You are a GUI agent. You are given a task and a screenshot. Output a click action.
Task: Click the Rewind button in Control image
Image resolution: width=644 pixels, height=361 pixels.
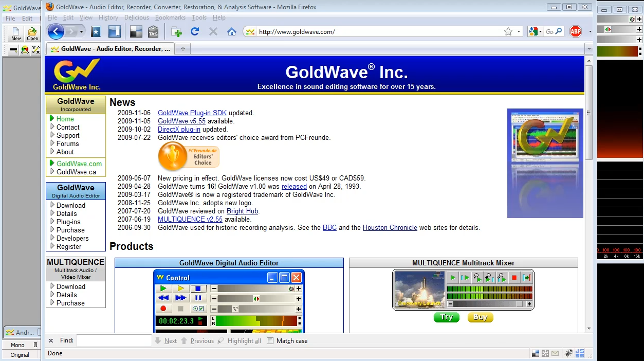(x=163, y=298)
